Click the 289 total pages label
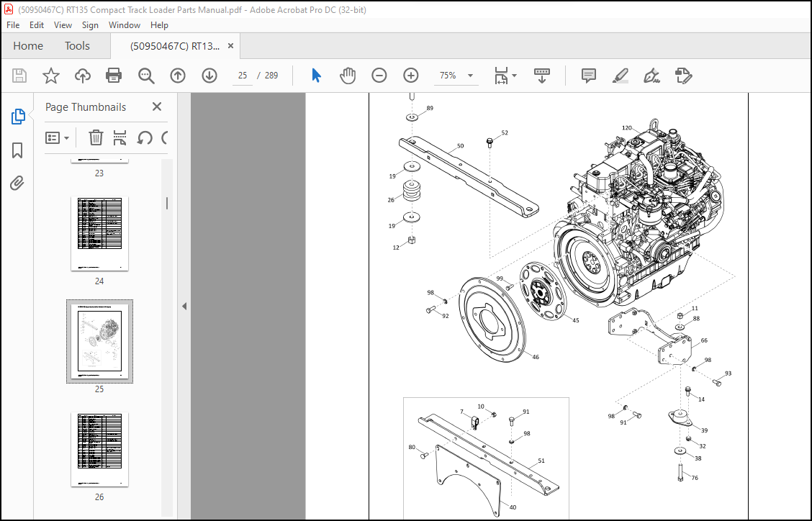The width and height of the screenshot is (812, 521). (271, 76)
